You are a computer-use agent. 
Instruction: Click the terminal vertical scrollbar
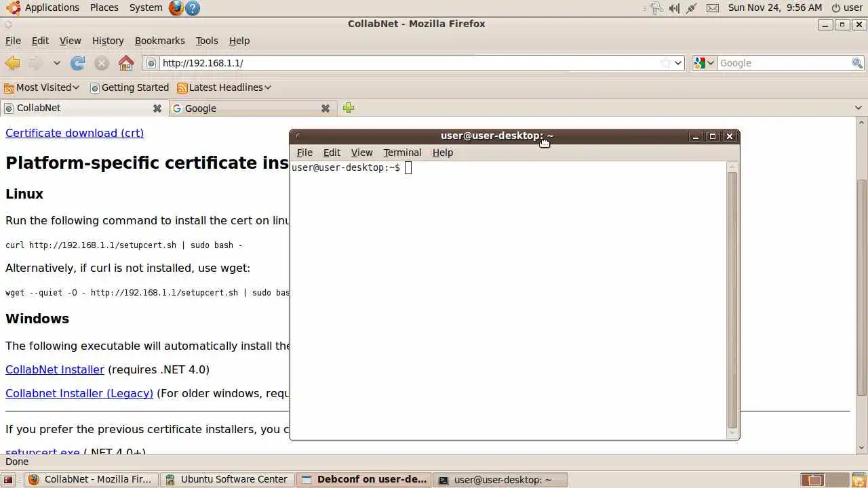pyautogui.click(x=732, y=299)
